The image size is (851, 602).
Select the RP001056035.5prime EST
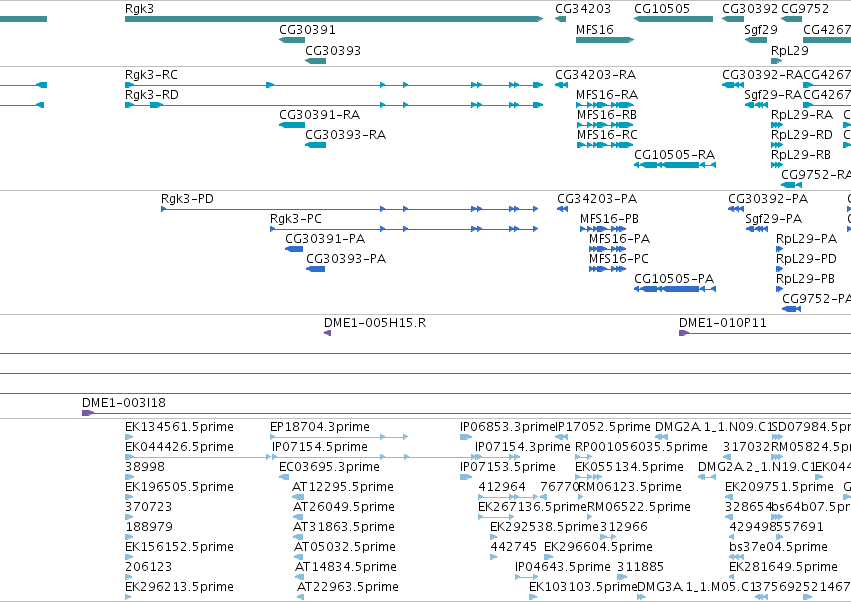pos(584,457)
